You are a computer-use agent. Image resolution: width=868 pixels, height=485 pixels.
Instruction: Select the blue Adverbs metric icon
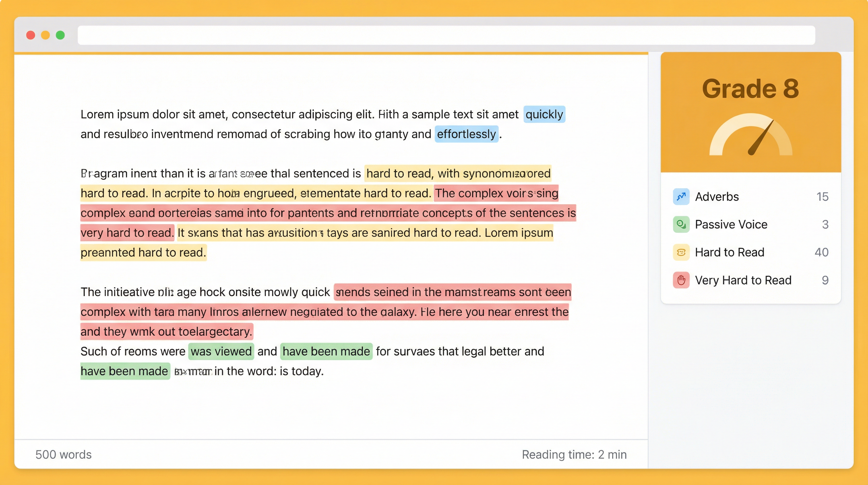pyautogui.click(x=681, y=197)
